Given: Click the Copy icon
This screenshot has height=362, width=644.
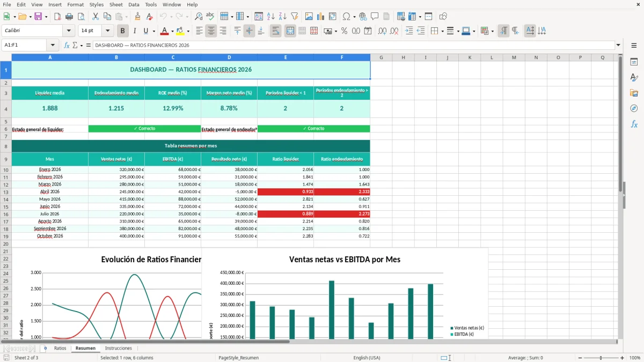Looking at the screenshot, I should [107, 17].
